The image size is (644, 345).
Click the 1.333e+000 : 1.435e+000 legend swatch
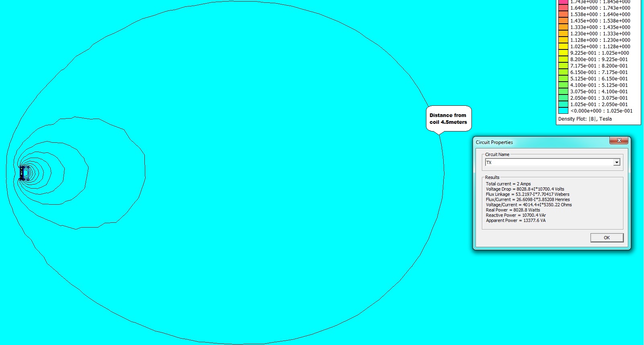click(x=563, y=27)
